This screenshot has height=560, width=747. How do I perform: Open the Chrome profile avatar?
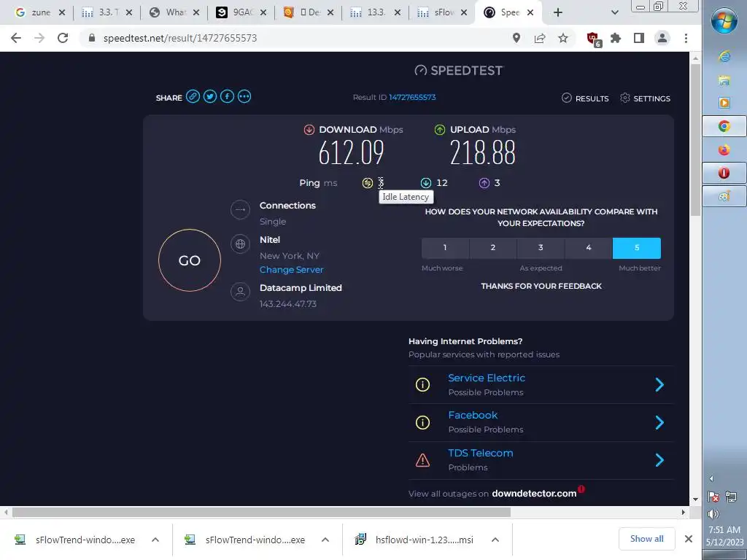662,38
